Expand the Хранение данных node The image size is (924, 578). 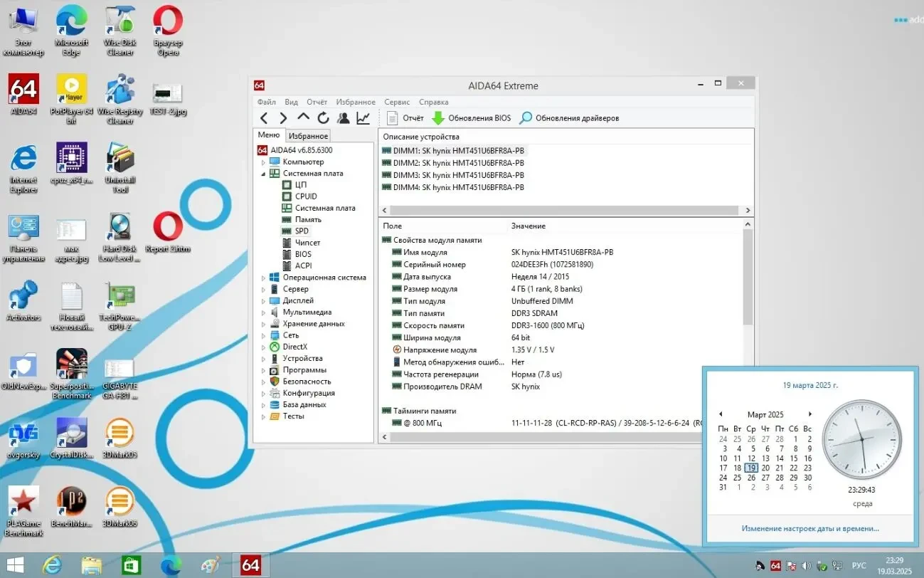(263, 324)
